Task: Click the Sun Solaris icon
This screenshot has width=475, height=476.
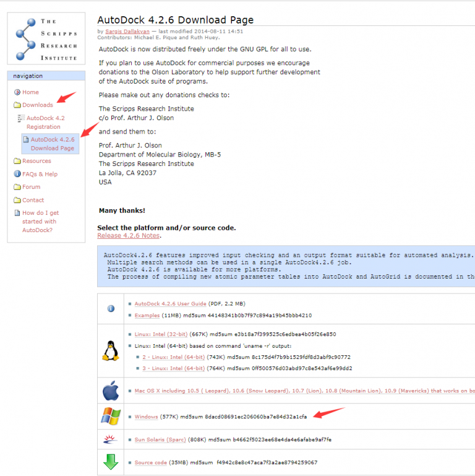Action: pos(111,439)
